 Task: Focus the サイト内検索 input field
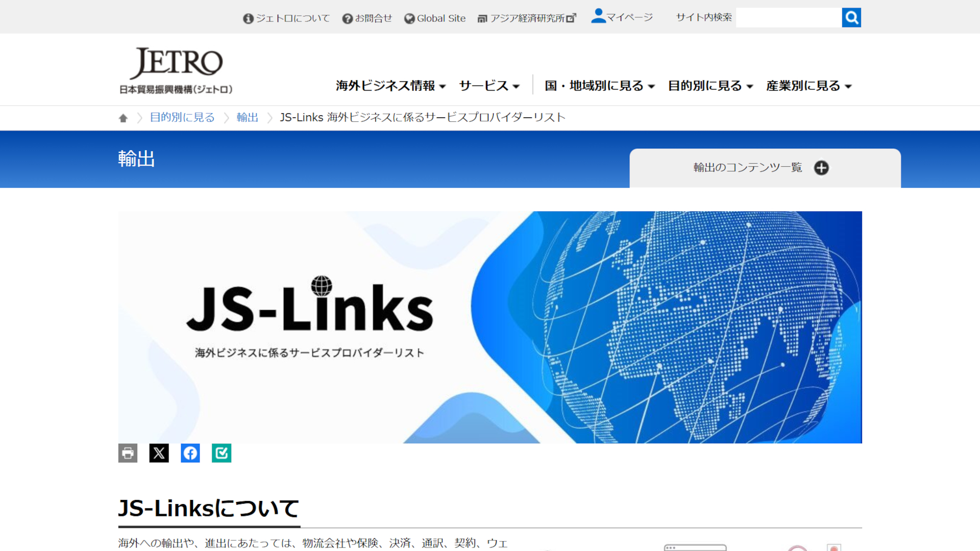tap(789, 18)
